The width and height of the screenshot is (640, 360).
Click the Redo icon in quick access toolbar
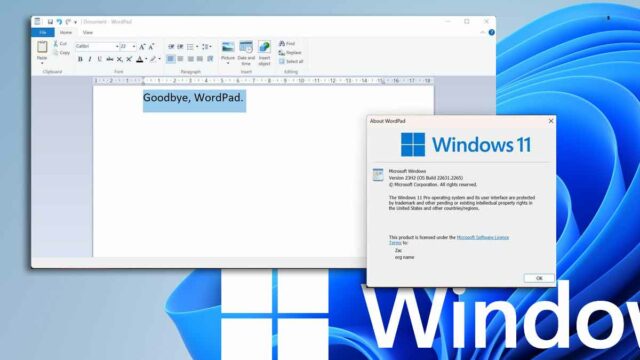tap(68, 22)
